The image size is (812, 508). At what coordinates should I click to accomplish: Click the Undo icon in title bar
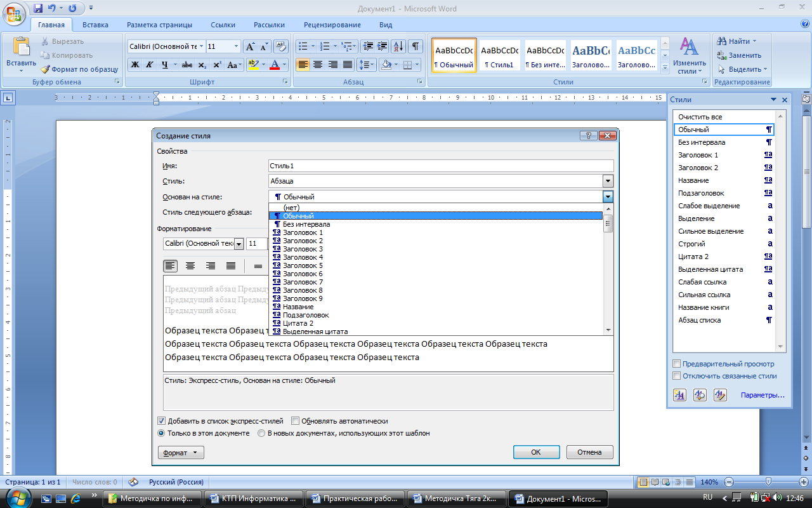point(52,8)
